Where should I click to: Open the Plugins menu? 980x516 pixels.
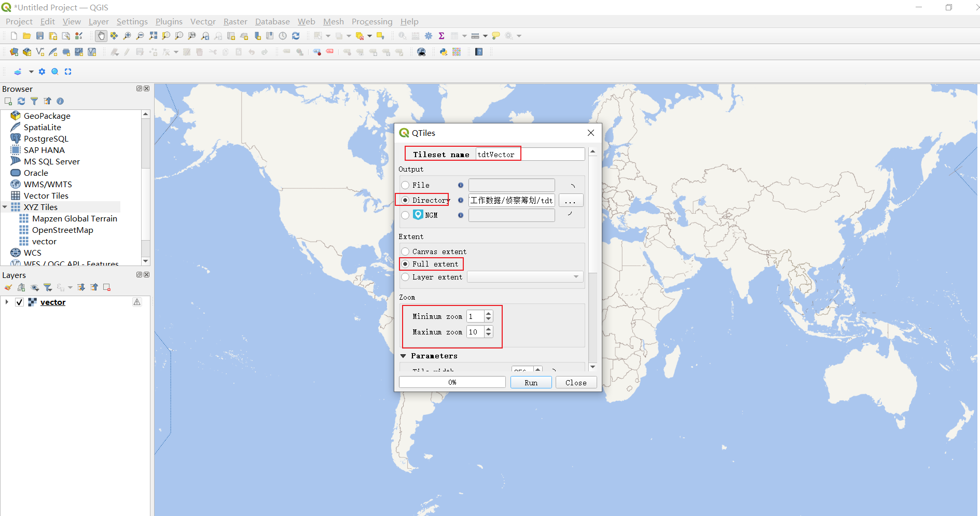(169, 21)
